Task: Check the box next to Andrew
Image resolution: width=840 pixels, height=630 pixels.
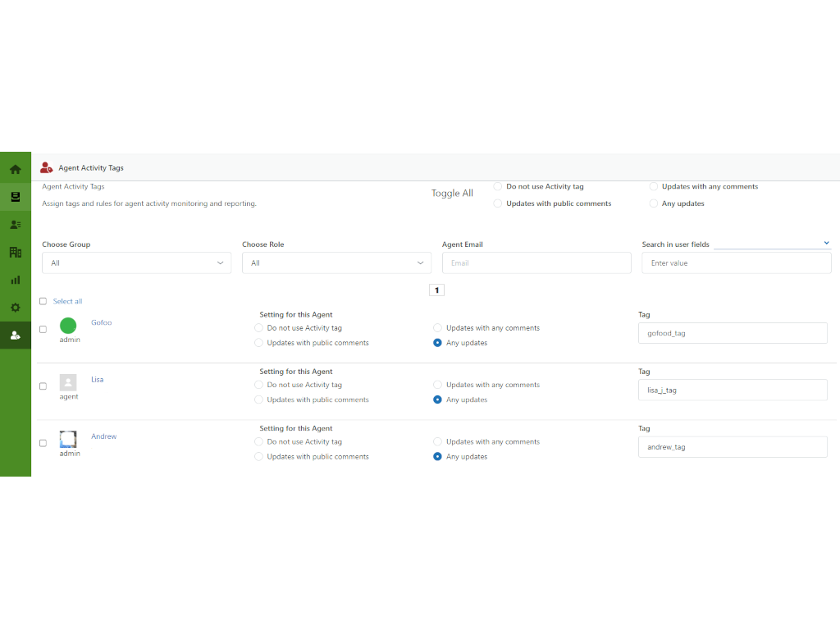Action: pos(43,443)
